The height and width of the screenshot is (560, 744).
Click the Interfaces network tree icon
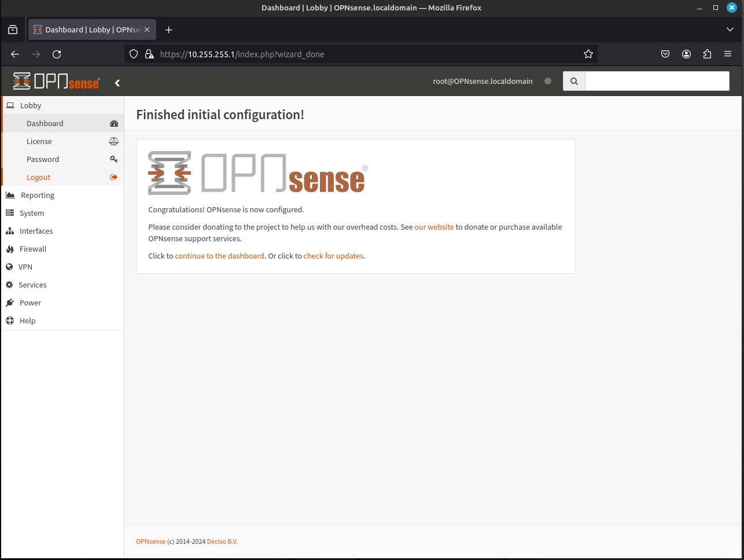coord(10,231)
